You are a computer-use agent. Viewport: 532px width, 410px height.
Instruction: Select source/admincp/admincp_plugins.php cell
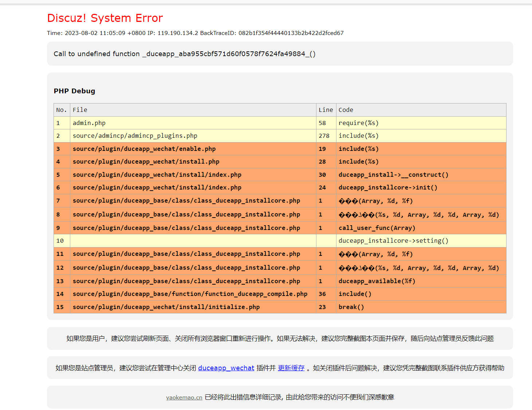click(x=193, y=136)
